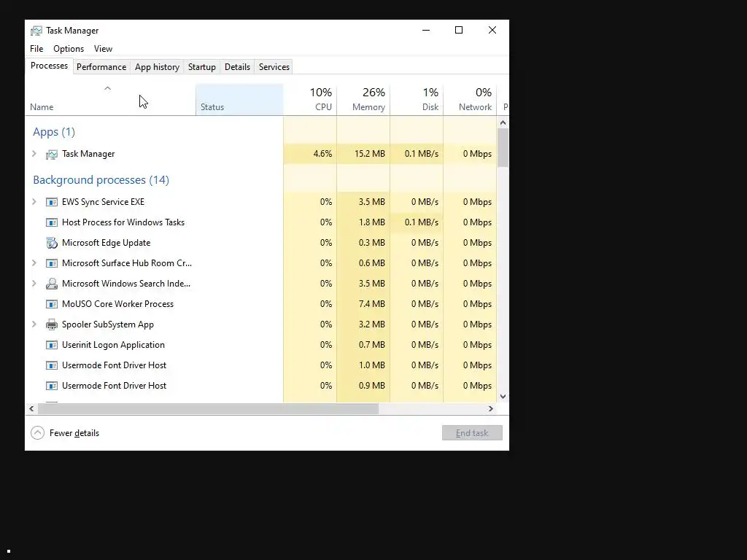Sort by the CPU column header
The height and width of the screenshot is (560, 747).
(x=310, y=99)
